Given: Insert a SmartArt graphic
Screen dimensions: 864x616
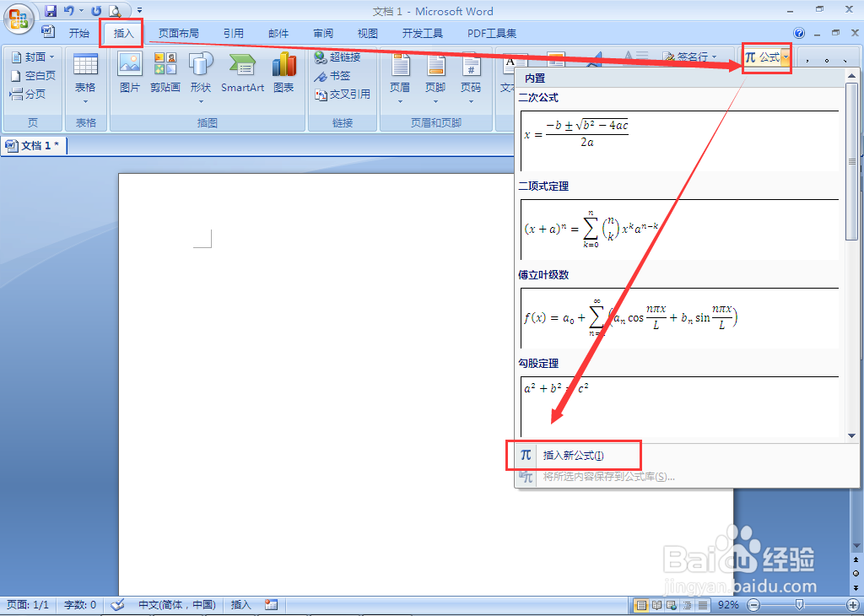Looking at the screenshot, I should pos(242,73).
